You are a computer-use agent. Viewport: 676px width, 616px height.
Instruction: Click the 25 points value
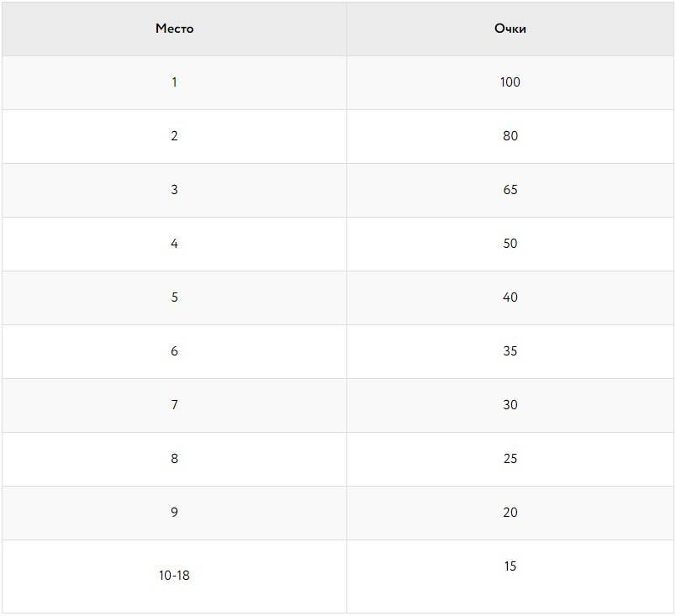510,459
